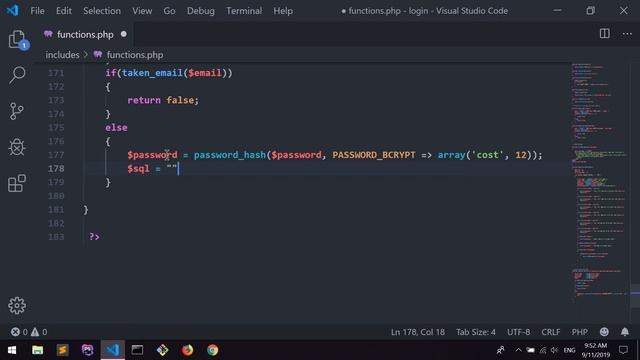640x360 pixels.
Task: Click line number 178 in the gutter
Action: click(56, 169)
